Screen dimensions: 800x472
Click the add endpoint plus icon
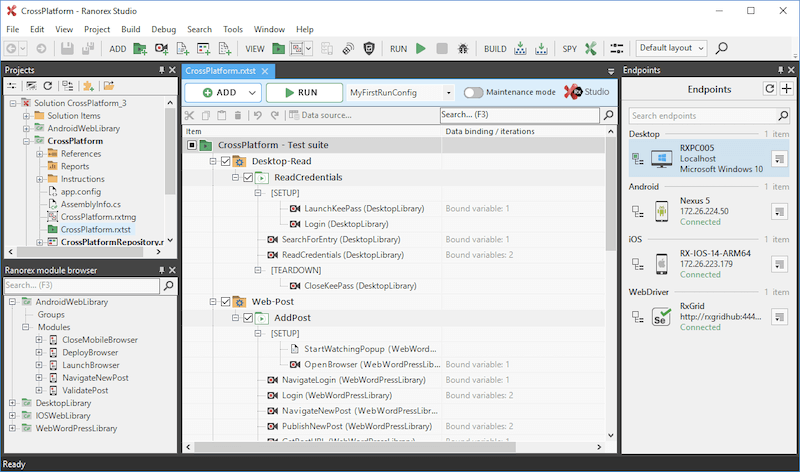pyautogui.click(x=786, y=89)
